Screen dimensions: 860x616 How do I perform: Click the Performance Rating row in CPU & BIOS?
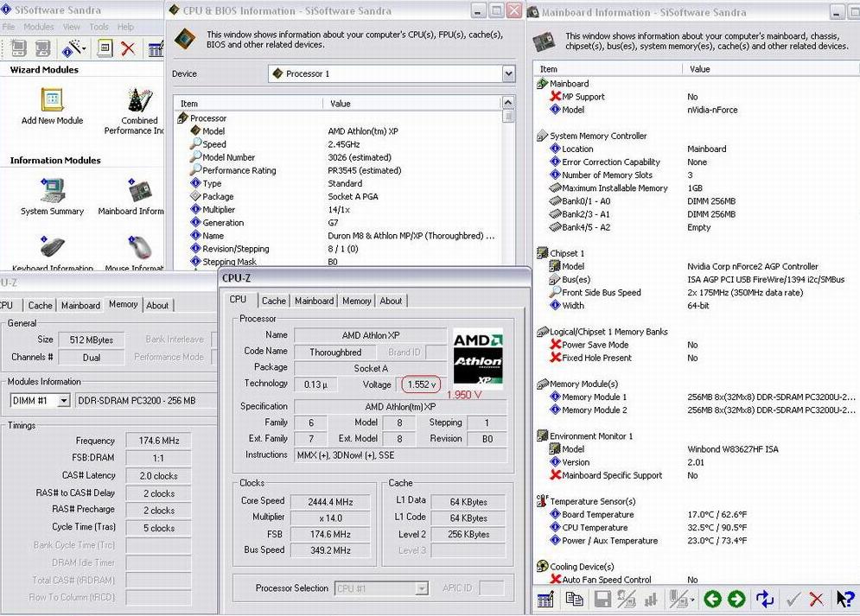click(339, 170)
